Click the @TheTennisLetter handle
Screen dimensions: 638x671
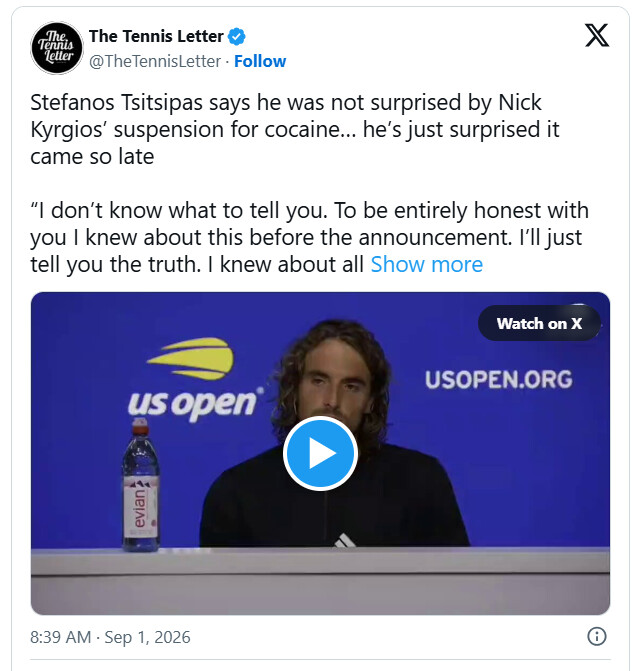click(x=155, y=61)
